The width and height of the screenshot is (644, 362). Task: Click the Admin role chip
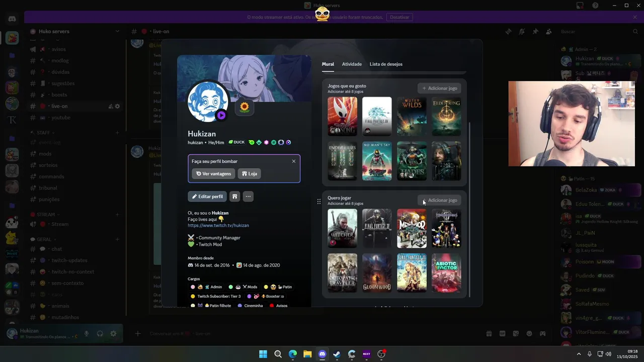pos(207,287)
